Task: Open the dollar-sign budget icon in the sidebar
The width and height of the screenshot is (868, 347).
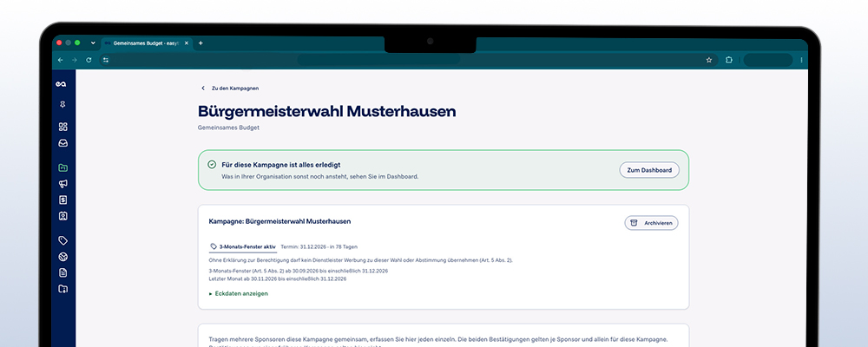Action: point(63,200)
